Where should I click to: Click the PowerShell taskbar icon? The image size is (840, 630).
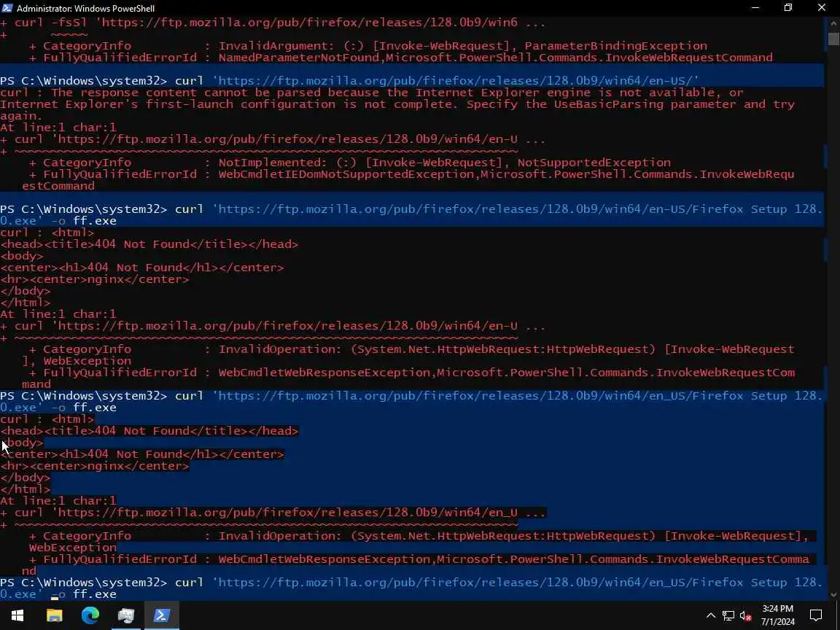pos(162,615)
